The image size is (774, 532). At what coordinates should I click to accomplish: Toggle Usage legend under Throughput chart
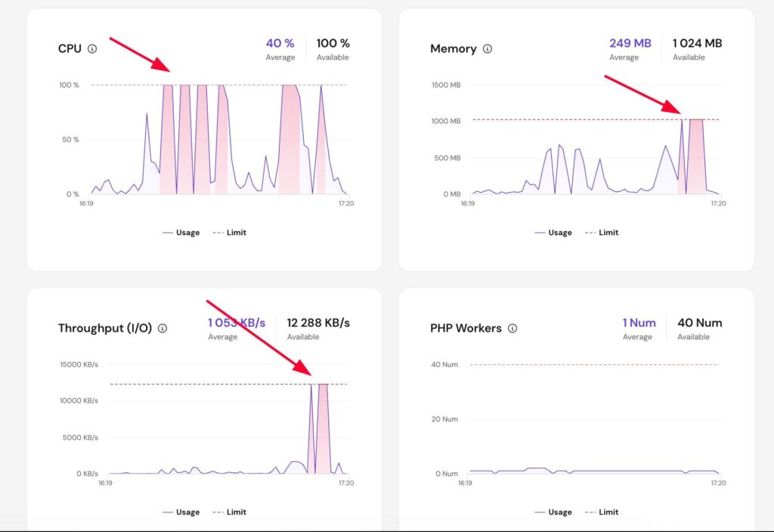click(181, 512)
